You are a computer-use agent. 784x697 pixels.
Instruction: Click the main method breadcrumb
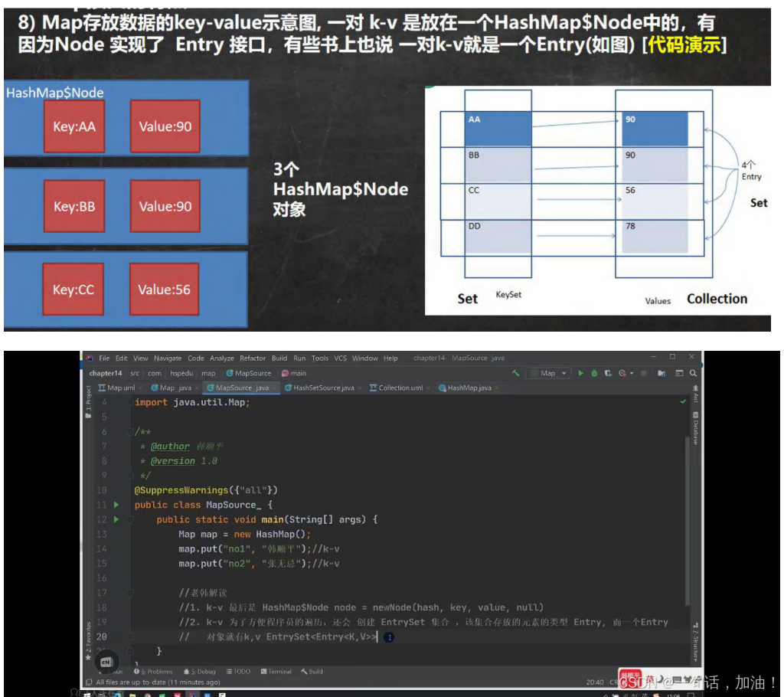point(294,373)
